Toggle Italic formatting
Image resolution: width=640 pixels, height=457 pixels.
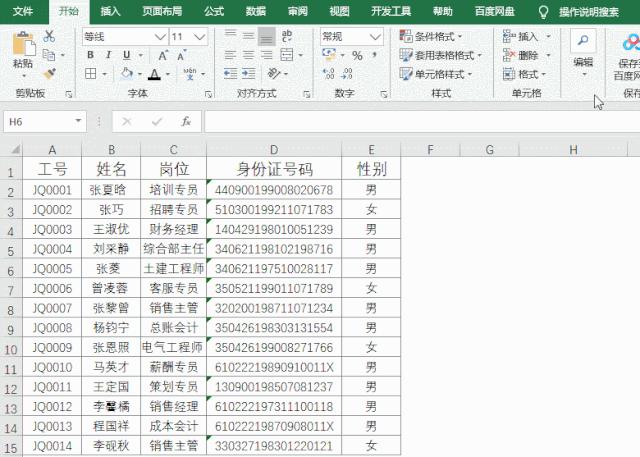click(109, 55)
